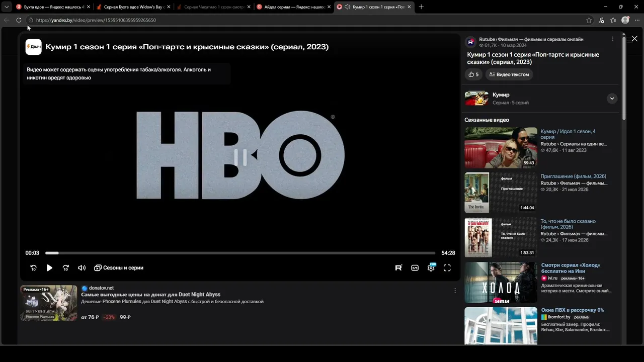Enter fullscreen mode in the player

[x=447, y=268]
